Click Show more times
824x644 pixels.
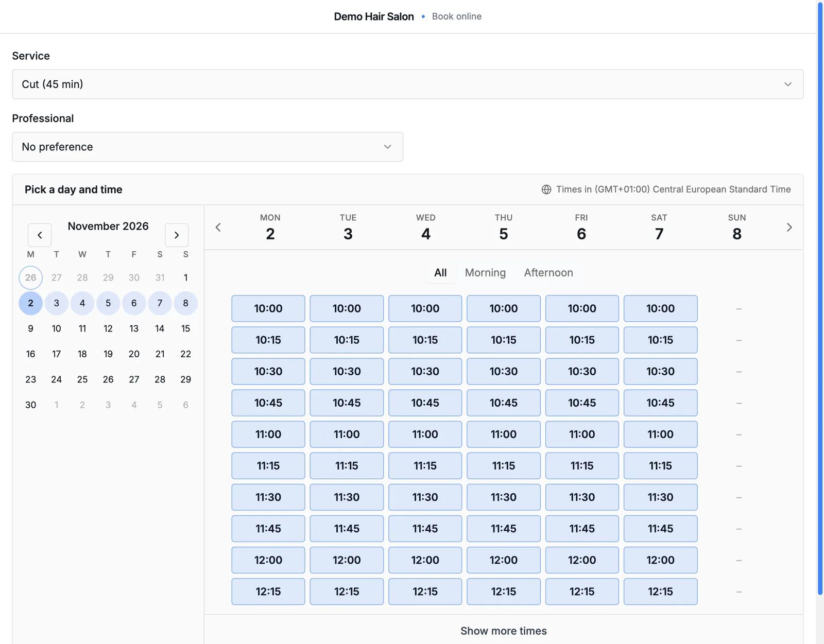[x=504, y=631]
